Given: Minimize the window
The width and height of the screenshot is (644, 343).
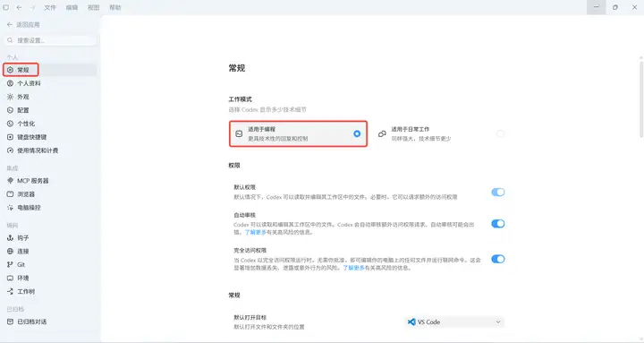Looking at the screenshot, I should (596, 7).
